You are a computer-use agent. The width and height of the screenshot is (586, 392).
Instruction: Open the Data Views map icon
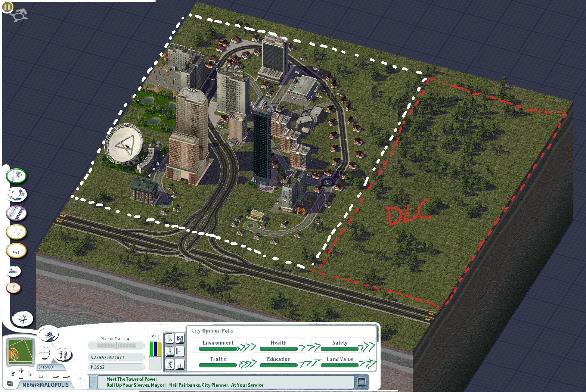[x=180, y=339]
